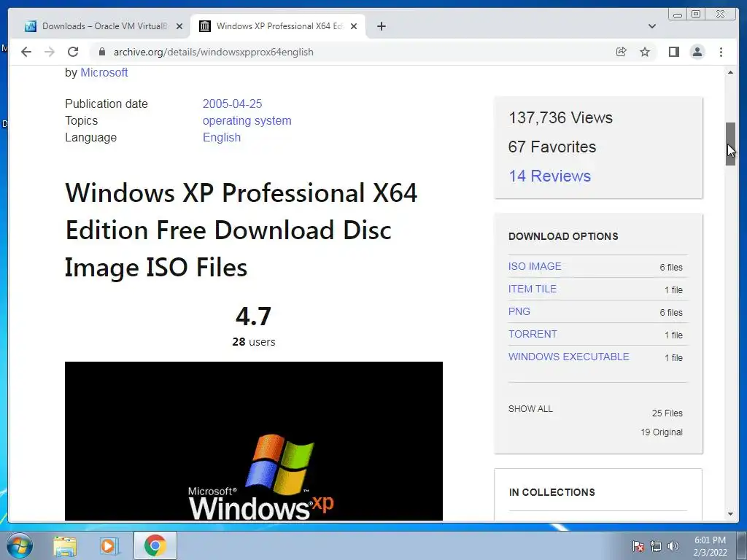Open the 14 Reviews link

pyautogui.click(x=549, y=176)
